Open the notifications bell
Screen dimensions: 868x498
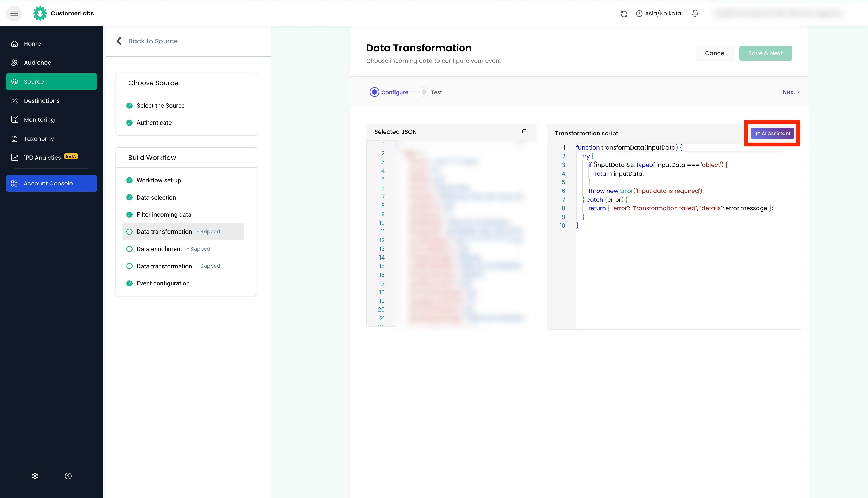(695, 13)
